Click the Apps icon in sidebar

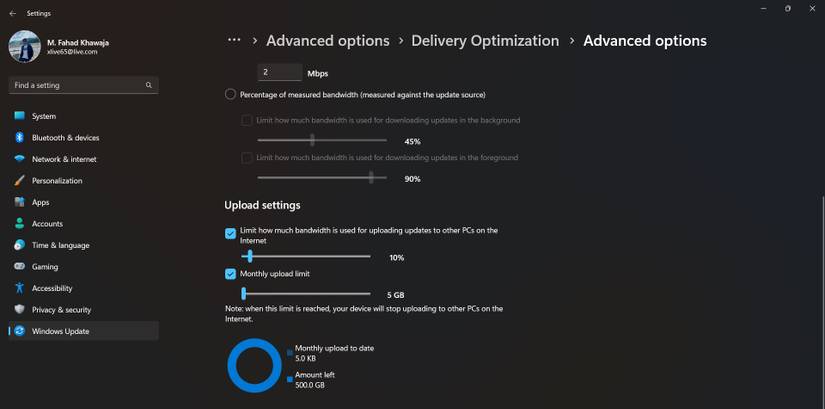point(19,202)
